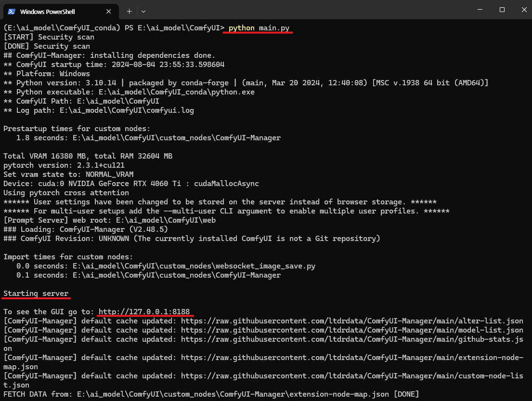
Task: Click 'Using pytorch cross attention' line
Action: coord(66,193)
